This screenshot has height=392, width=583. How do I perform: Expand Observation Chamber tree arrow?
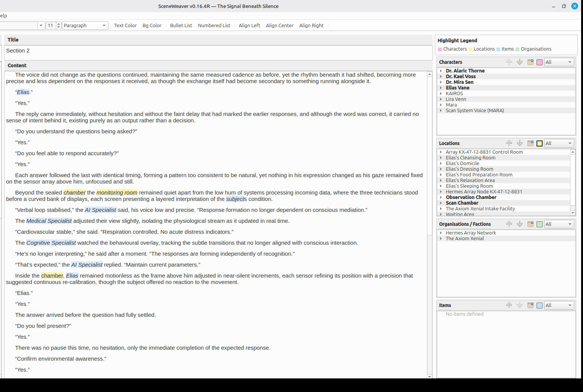(441, 197)
